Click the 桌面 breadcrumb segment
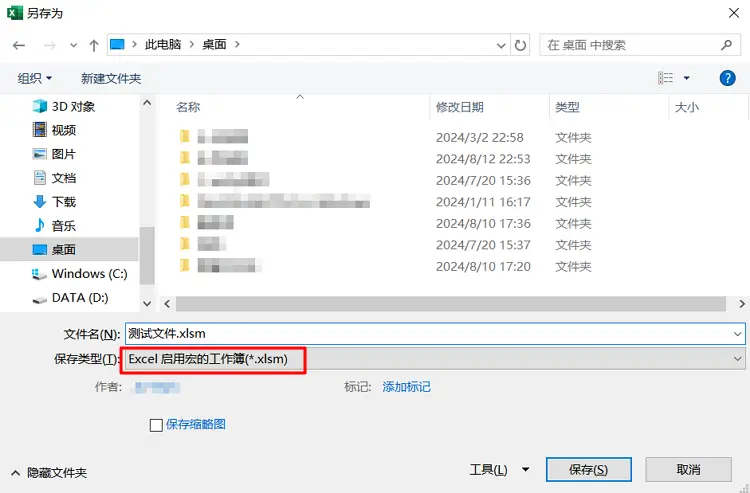 pyautogui.click(x=214, y=44)
